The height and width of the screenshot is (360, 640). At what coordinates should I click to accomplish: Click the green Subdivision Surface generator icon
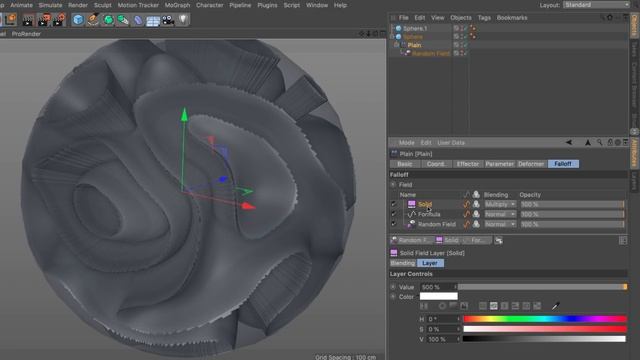108,20
